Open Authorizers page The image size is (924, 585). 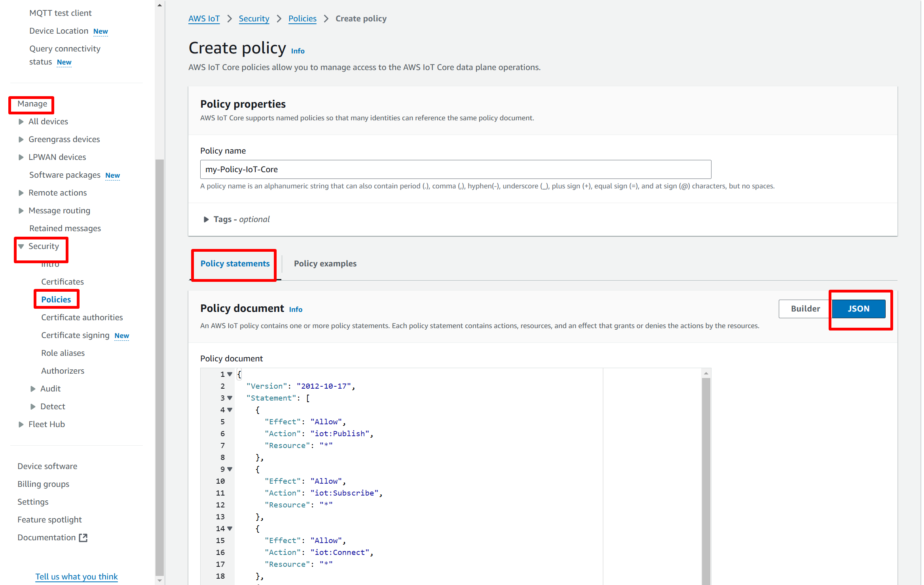63,371
